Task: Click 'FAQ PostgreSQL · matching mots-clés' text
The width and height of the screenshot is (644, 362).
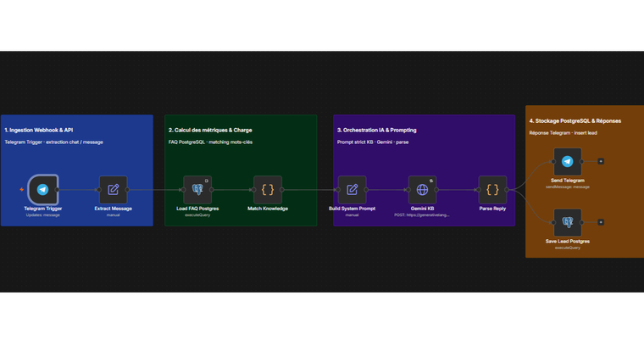Action: tap(210, 142)
